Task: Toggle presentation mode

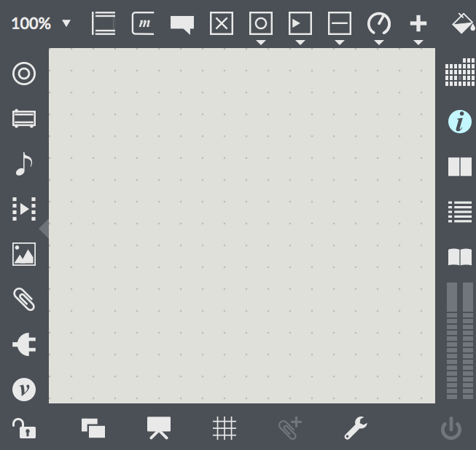Action: click(159, 428)
